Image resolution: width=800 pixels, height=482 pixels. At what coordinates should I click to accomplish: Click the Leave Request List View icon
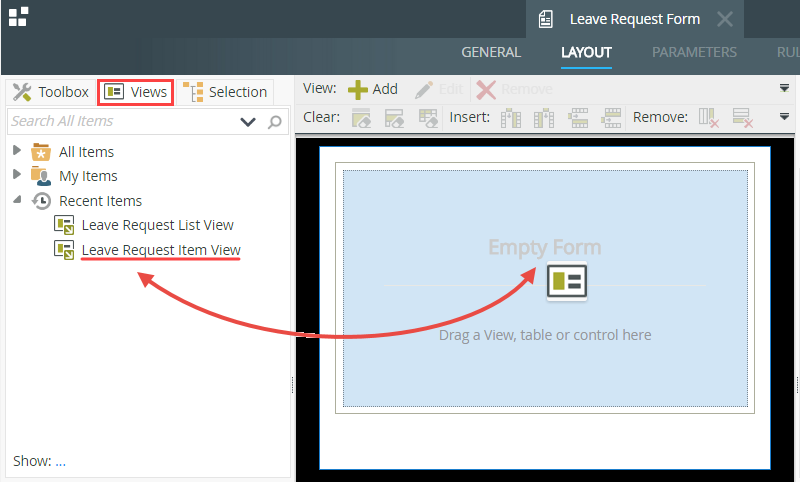[x=64, y=225]
